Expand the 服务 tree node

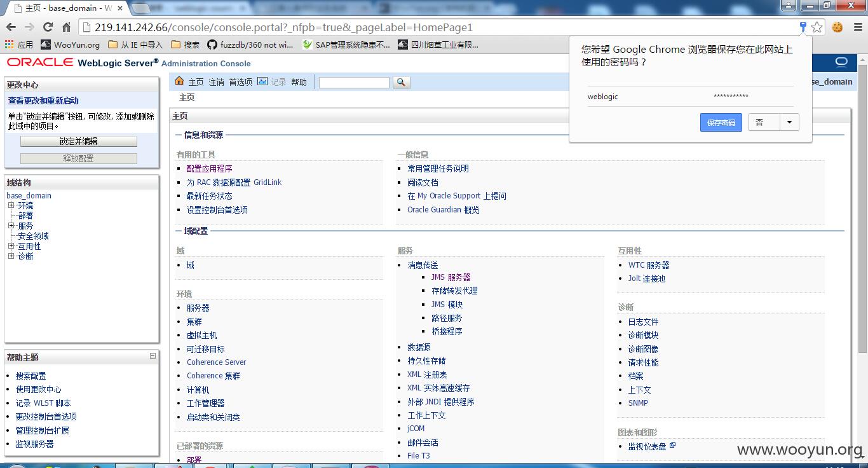[x=11, y=226]
